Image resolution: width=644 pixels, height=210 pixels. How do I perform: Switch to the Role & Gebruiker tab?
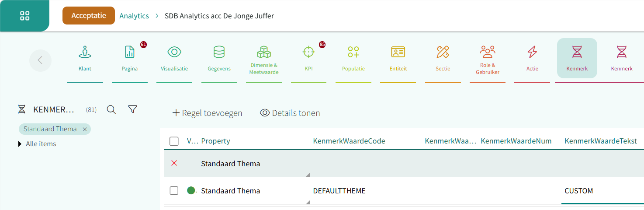pyautogui.click(x=487, y=59)
